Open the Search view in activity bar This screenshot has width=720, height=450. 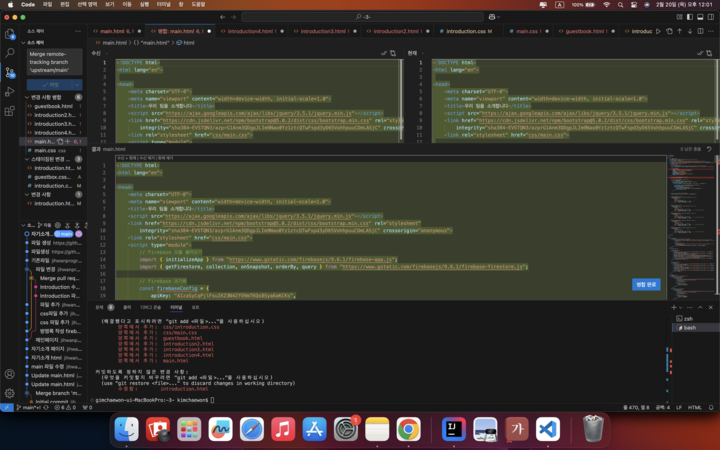pyautogui.click(x=10, y=53)
